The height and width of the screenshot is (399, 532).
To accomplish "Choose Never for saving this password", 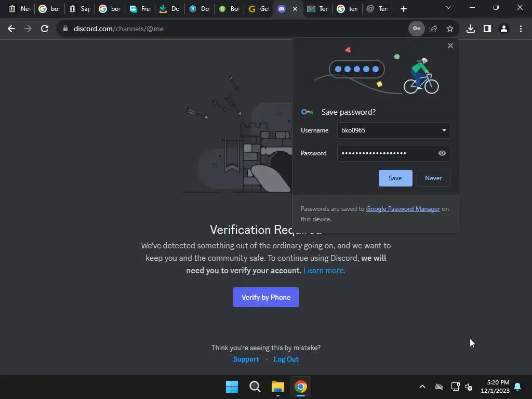I will 433,178.
